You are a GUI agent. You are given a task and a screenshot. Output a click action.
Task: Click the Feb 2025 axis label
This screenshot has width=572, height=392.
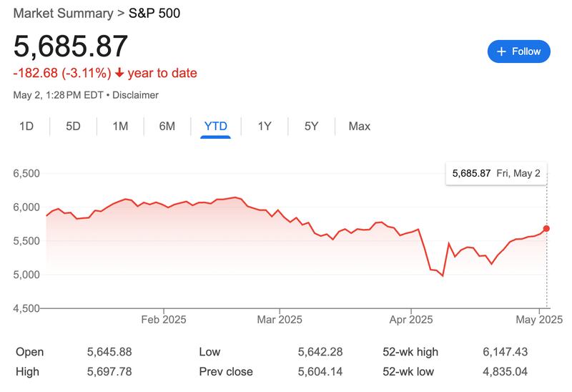(x=164, y=319)
